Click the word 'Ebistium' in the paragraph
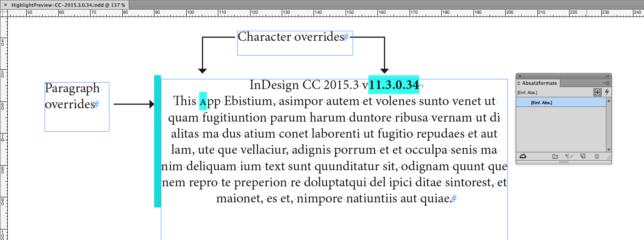This screenshot has height=240, width=644. point(249,101)
